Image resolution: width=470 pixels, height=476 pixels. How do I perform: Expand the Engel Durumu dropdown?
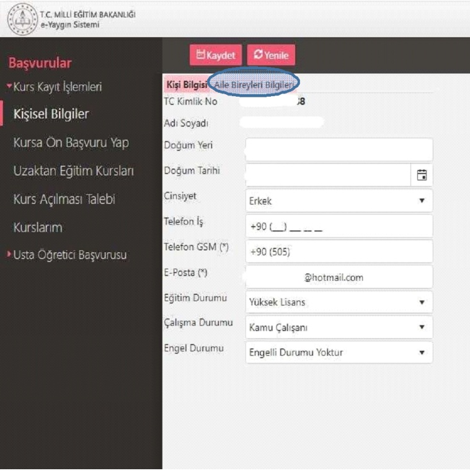coord(339,352)
